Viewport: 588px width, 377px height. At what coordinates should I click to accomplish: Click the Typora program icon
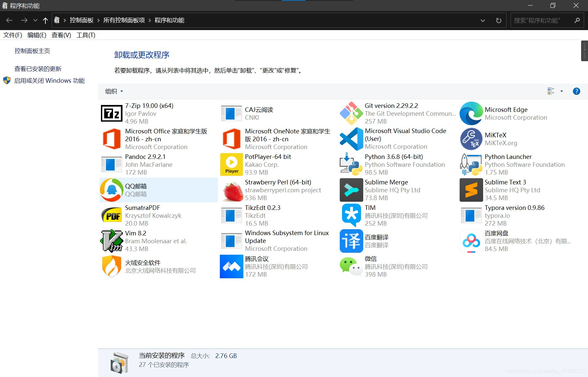tap(471, 215)
